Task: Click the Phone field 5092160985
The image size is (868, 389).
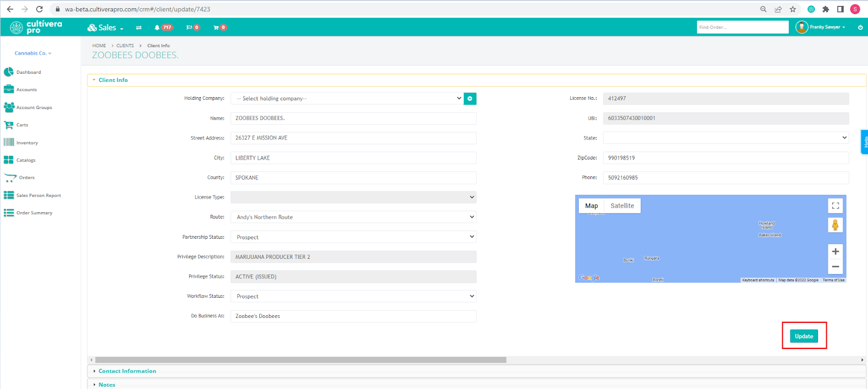Action: point(726,177)
